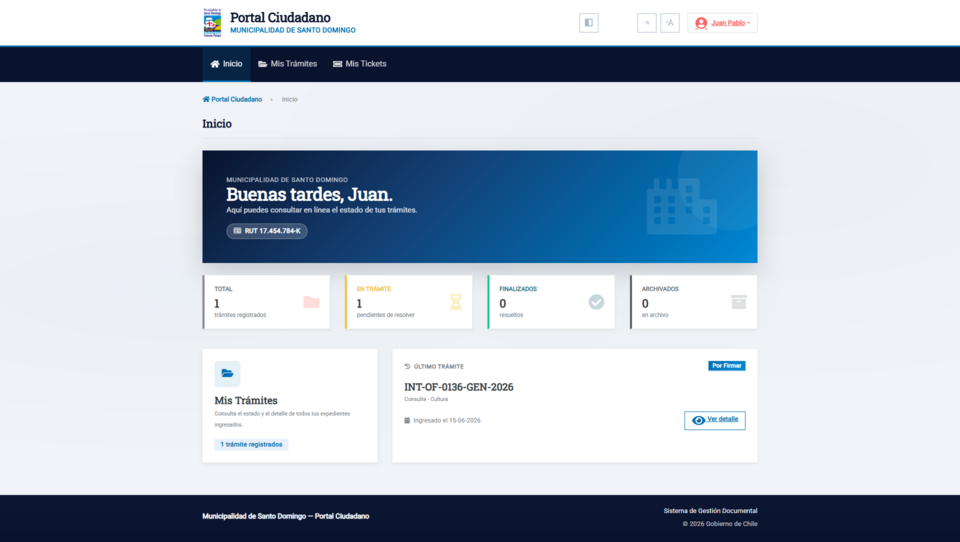Click the open folder icon above Mis Trámites
Viewport: 960px width, 542px height.
[227, 374]
